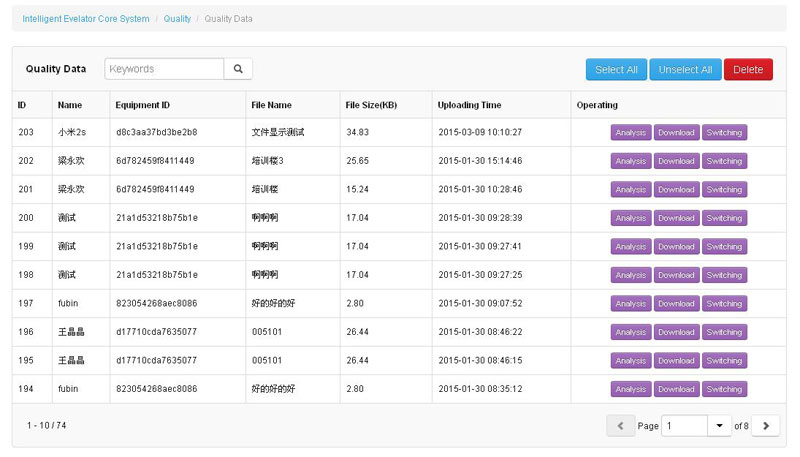Click Analysis for row ID 195
The height and width of the screenshot is (457, 800).
click(631, 361)
